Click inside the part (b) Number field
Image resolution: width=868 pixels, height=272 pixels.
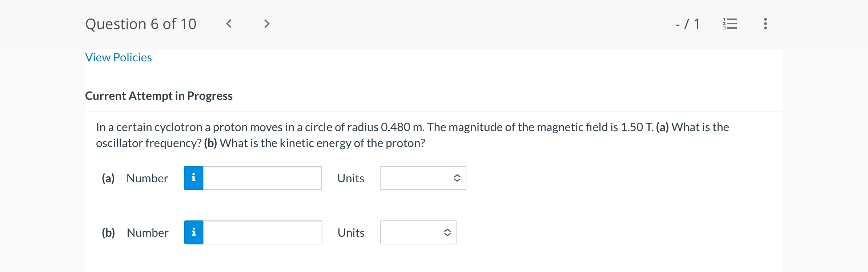tap(262, 232)
